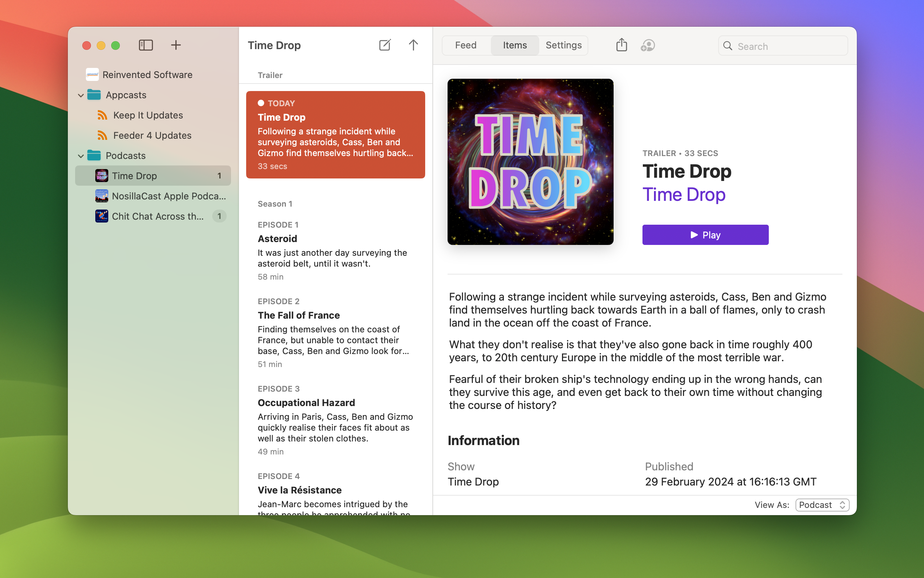The height and width of the screenshot is (578, 924).
Task: Select Reinvented Software in sidebar
Action: coord(153,74)
